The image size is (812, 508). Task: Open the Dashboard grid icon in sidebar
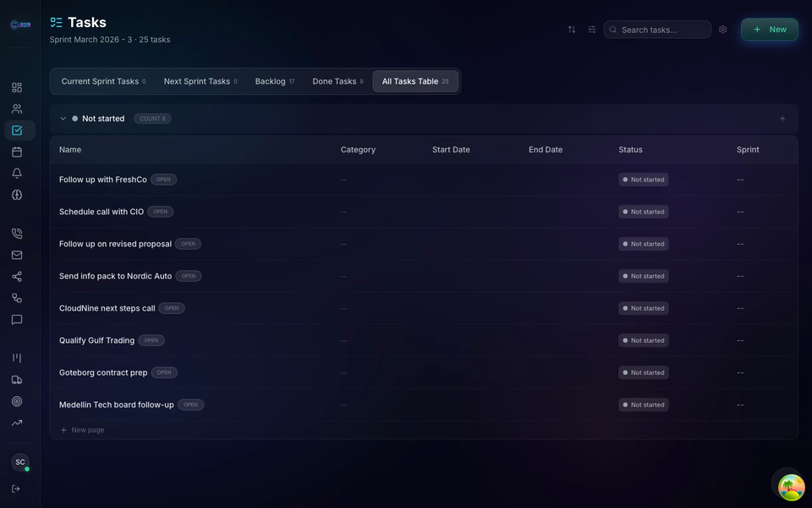(x=17, y=87)
